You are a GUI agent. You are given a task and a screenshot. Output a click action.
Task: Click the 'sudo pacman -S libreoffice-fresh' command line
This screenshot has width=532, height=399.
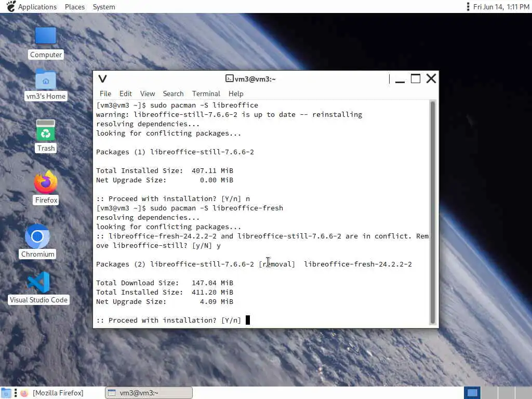(217, 208)
